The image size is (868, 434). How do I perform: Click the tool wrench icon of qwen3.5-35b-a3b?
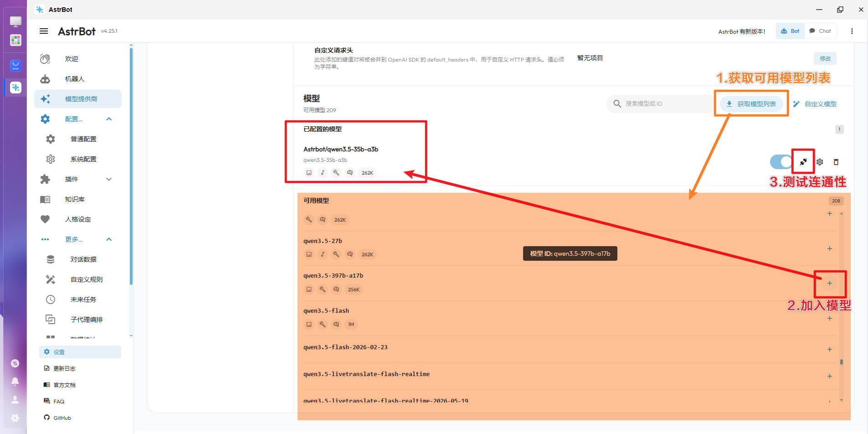pyautogui.click(x=336, y=173)
